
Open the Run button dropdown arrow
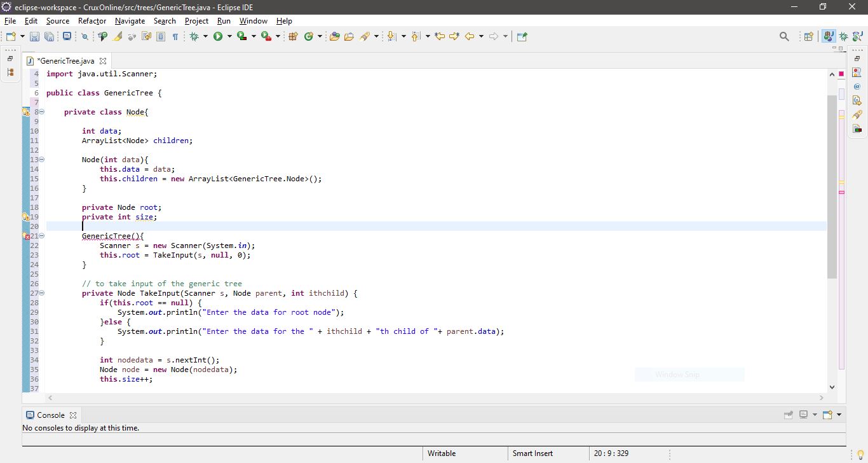(x=229, y=37)
